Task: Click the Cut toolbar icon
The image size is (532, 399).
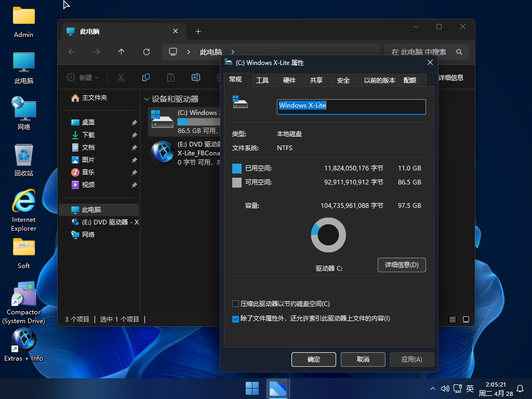Action: 121,78
